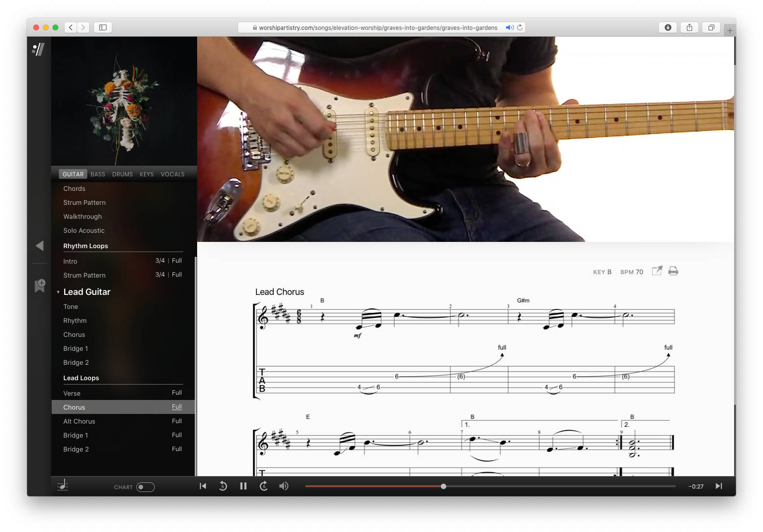Screen dimensions: 763x532
Task: Collapse the left panel with back arrow
Action: (40, 246)
